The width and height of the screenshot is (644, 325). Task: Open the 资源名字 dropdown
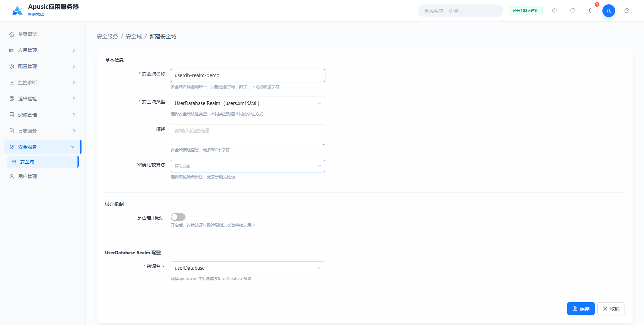pyautogui.click(x=248, y=268)
